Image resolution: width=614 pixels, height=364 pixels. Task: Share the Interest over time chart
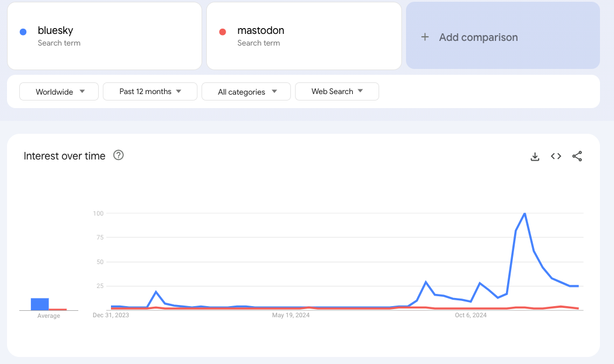pyautogui.click(x=577, y=157)
